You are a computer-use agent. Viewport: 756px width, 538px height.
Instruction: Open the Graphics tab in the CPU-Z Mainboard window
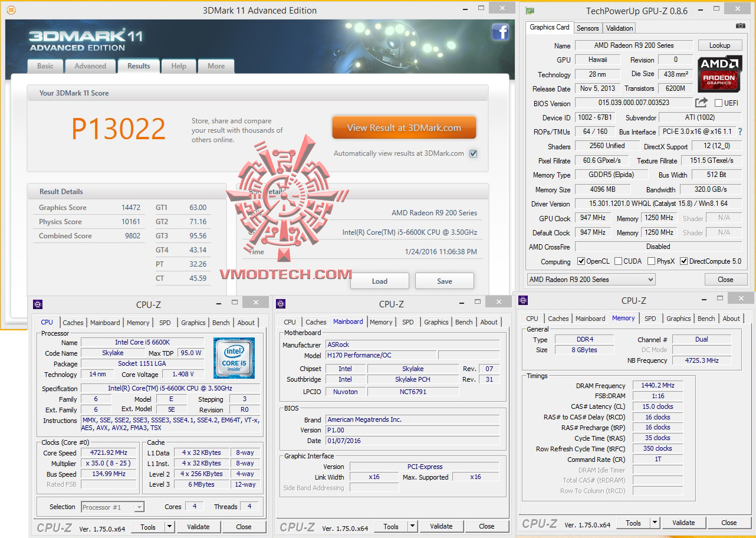point(436,322)
